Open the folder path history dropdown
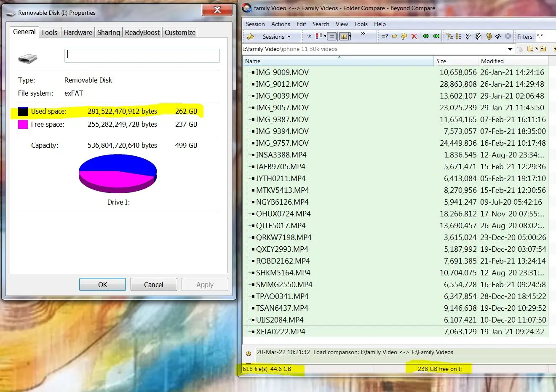This screenshot has height=392, width=556. (510, 49)
